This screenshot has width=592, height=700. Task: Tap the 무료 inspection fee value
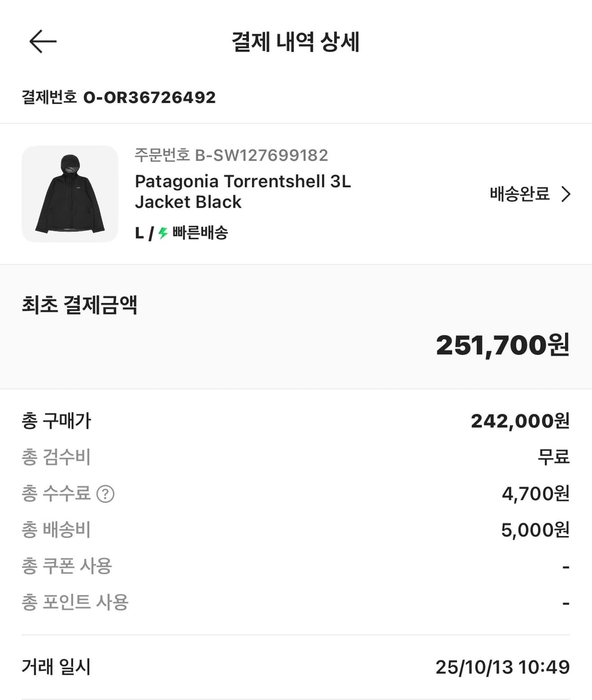(x=553, y=456)
